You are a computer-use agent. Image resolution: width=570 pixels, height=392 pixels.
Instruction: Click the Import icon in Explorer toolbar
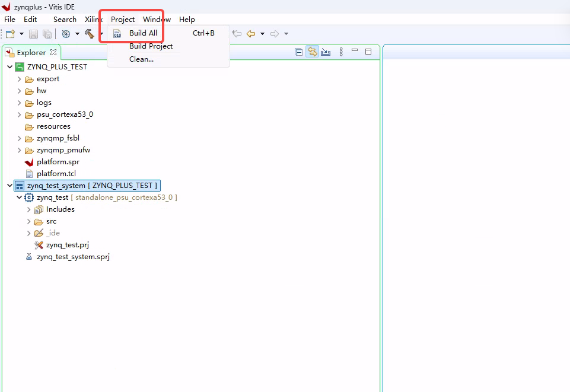coord(326,52)
